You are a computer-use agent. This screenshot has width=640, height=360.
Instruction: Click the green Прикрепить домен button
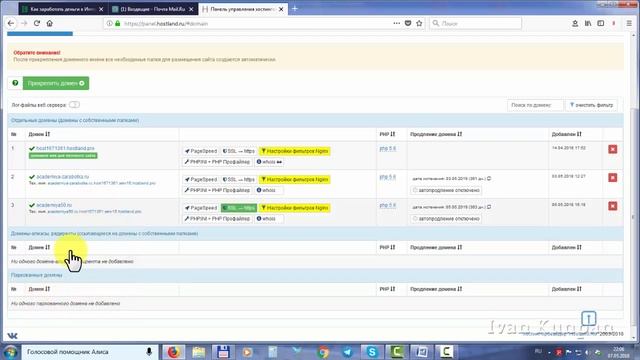click(x=56, y=83)
